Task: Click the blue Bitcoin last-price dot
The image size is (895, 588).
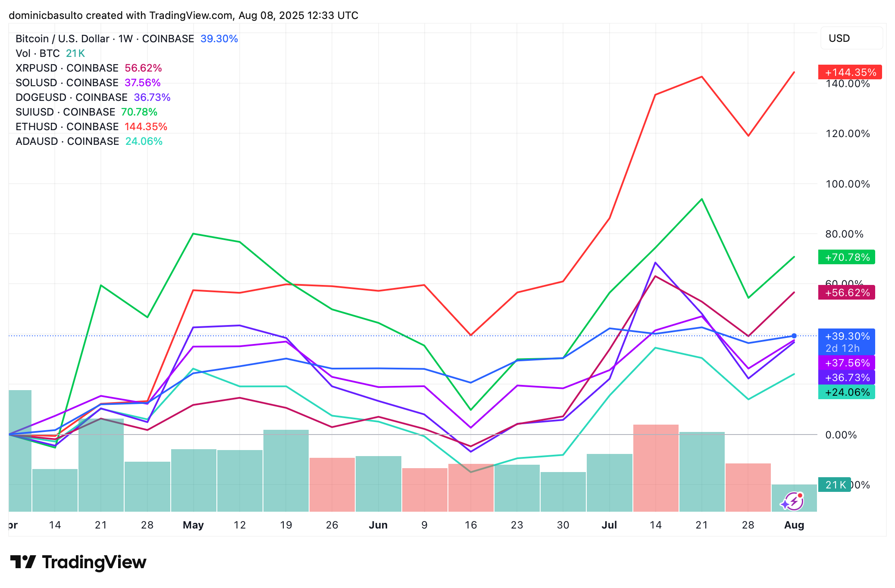Action: 794,336
